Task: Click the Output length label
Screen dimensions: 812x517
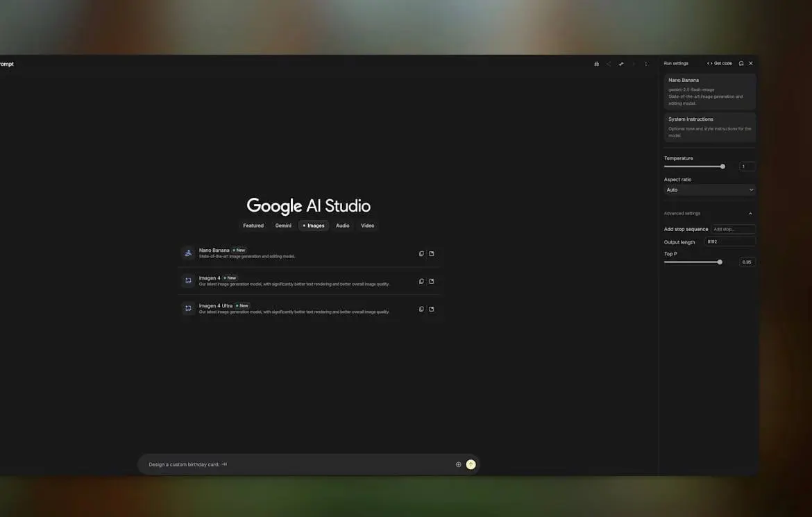Action: (679, 242)
